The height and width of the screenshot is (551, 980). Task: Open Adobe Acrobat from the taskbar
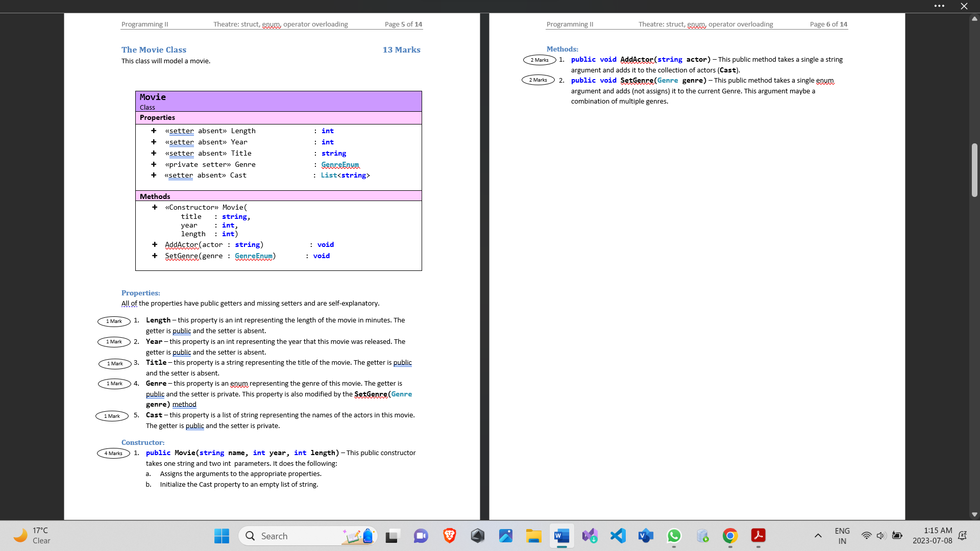(x=758, y=536)
